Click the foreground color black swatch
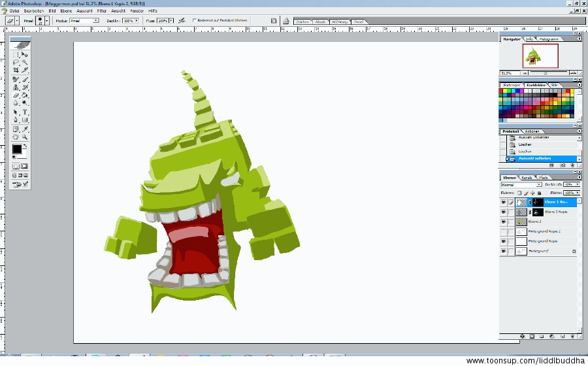The width and height of the screenshot is (588, 366). click(x=16, y=149)
